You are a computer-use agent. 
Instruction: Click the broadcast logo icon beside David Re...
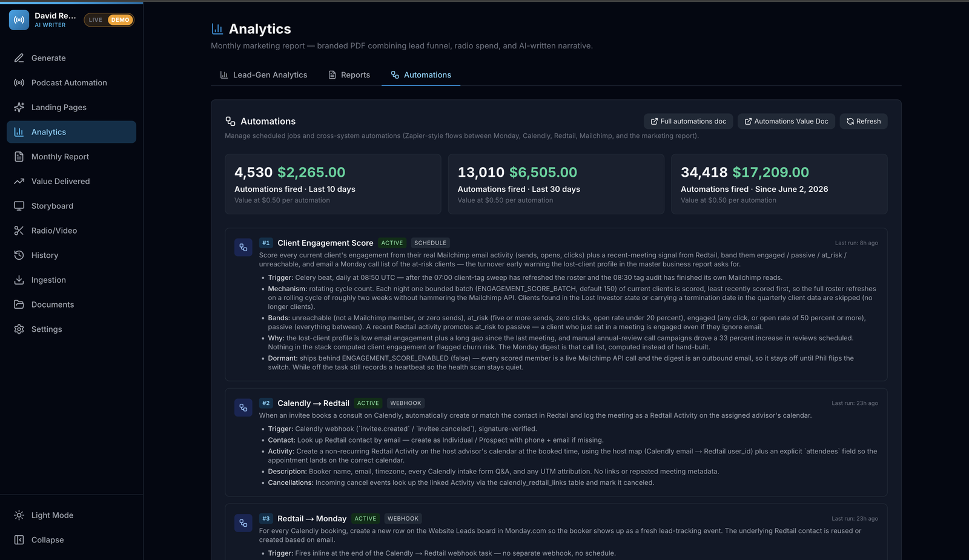tap(19, 20)
